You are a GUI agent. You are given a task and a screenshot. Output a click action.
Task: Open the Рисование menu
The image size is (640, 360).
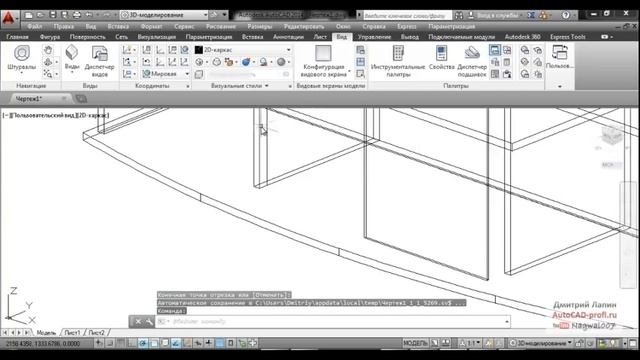coord(221,27)
